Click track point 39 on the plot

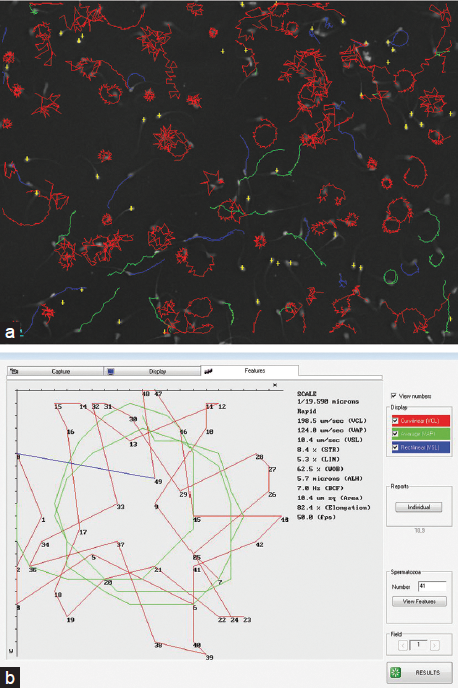tap(209, 658)
